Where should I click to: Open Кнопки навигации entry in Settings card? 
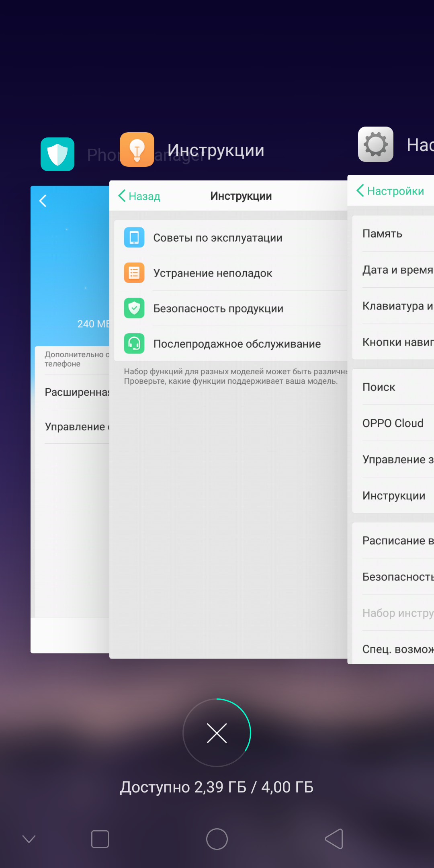point(393,342)
